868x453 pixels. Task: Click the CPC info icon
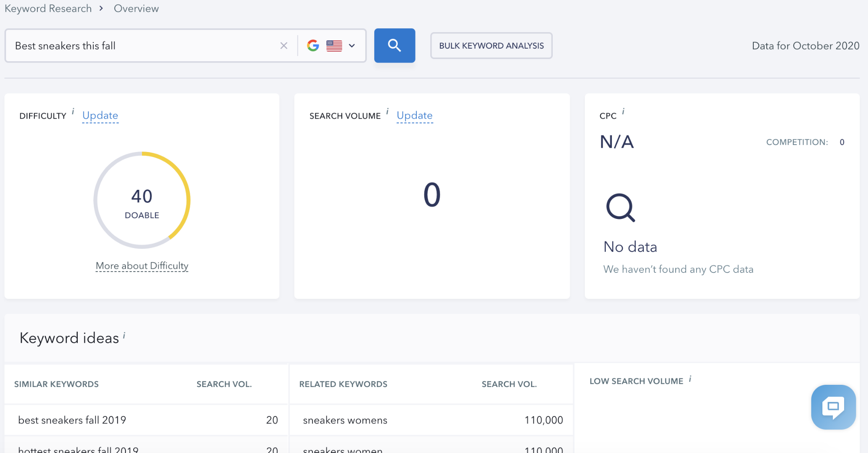click(x=623, y=111)
